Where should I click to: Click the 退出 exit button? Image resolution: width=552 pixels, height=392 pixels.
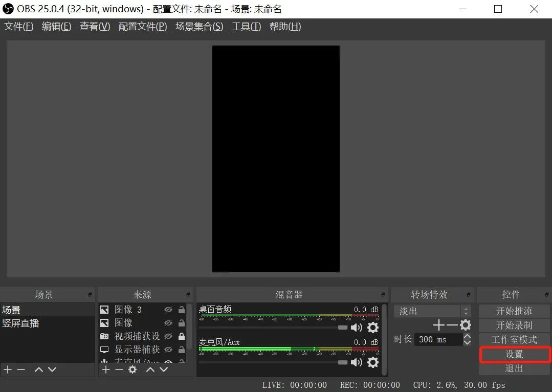click(x=514, y=368)
